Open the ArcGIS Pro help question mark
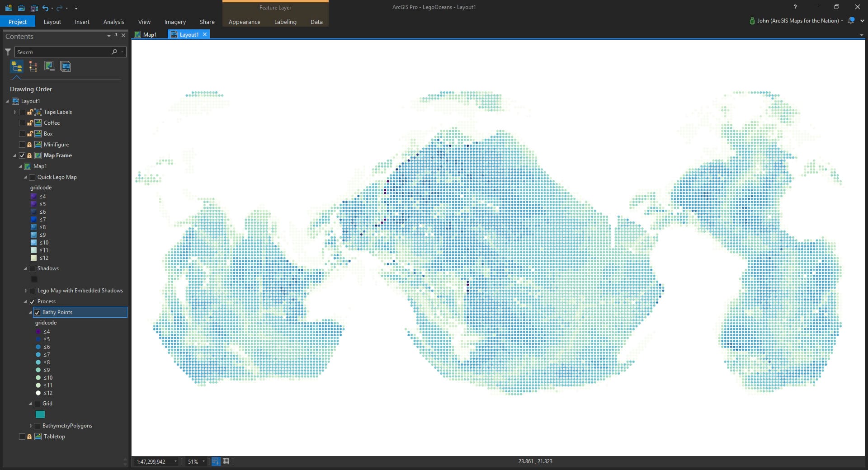This screenshot has height=470, width=868. coord(795,7)
